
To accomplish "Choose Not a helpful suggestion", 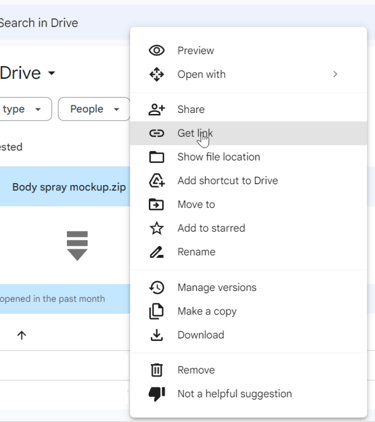I will tap(248, 394).
